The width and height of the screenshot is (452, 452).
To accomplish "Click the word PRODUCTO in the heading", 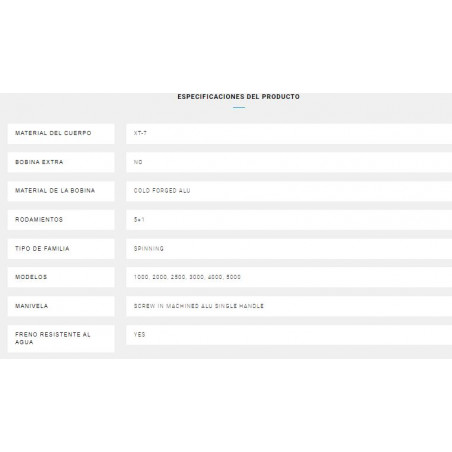I will tap(281, 97).
